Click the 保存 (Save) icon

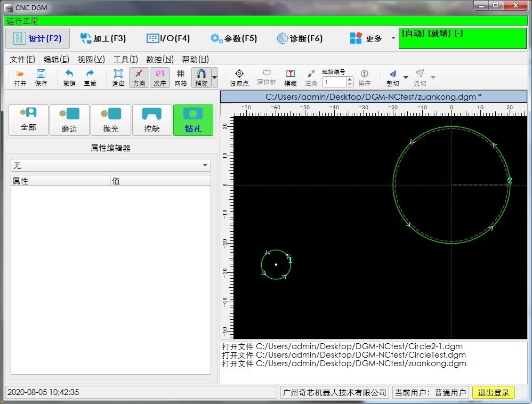click(41, 78)
